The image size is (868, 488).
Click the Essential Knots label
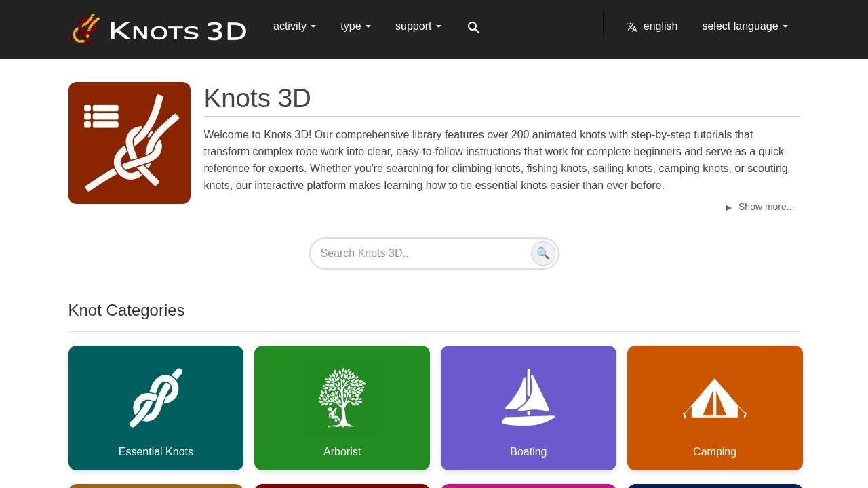pos(156,451)
